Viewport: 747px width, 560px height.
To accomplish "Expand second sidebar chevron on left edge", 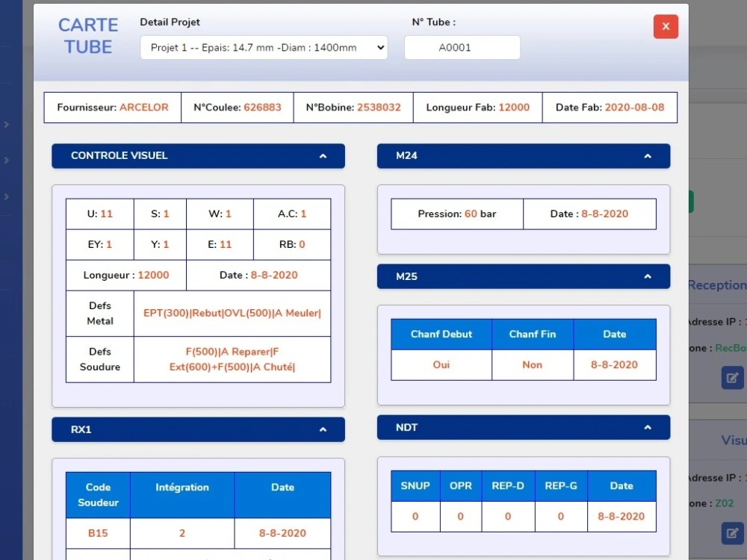I will coord(7,161).
